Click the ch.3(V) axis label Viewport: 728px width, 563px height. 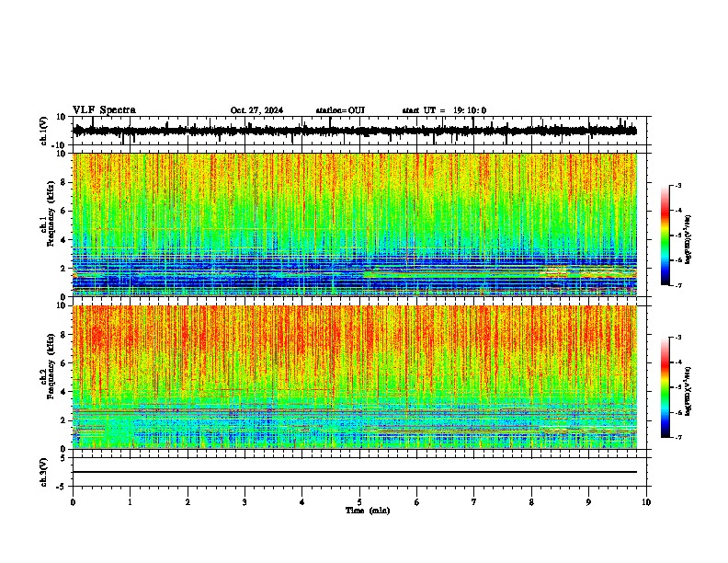tap(44, 473)
